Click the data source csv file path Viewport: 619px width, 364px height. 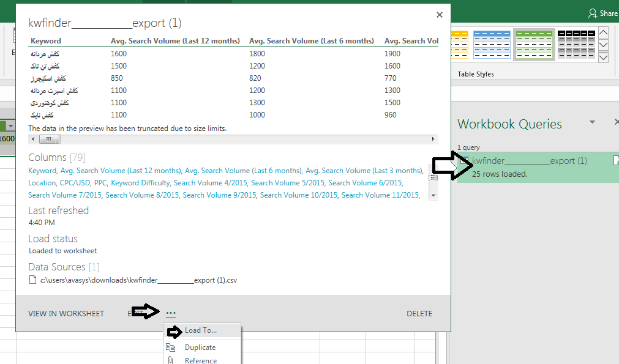click(x=138, y=280)
